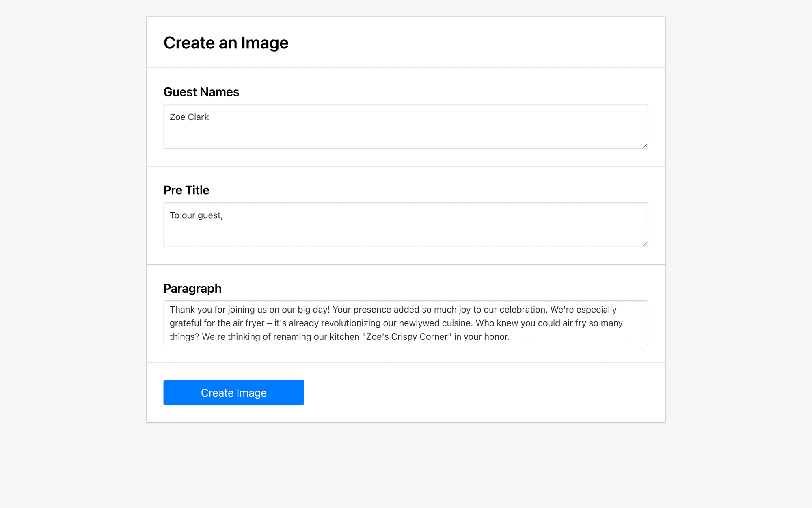Click the resize handle of the Guest Names field

[x=645, y=145]
